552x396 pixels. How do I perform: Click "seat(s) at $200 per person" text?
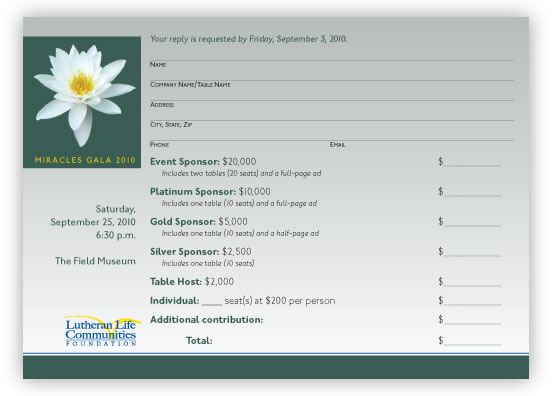tap(280, 301)
